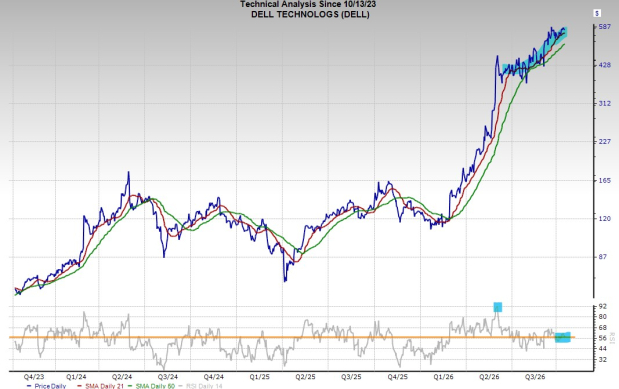Click the 312 price axis label
The image size is (619, 389).
tap(605, 103)
